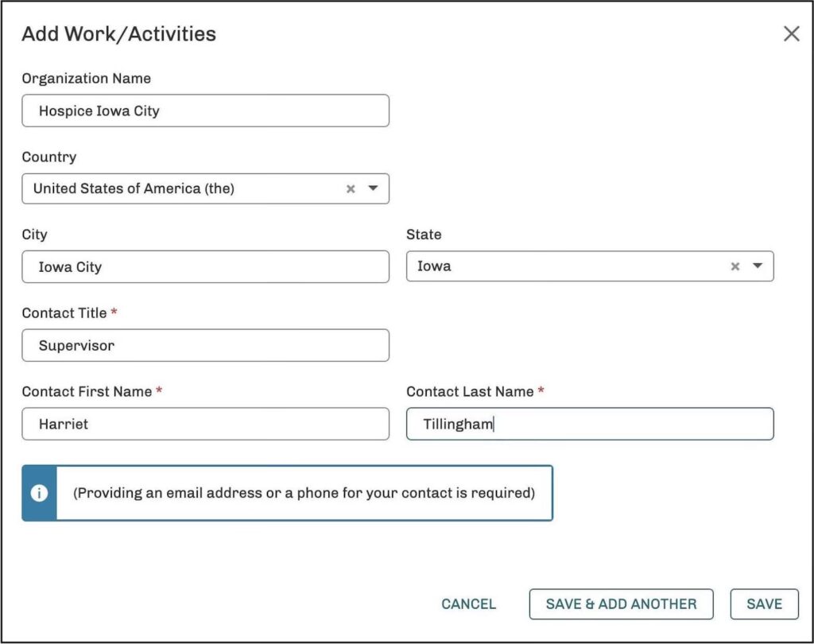The height and width of the screenshot is (644, 814).
Task: Open the United States of America combo box
Action: [x=183, y=189]
